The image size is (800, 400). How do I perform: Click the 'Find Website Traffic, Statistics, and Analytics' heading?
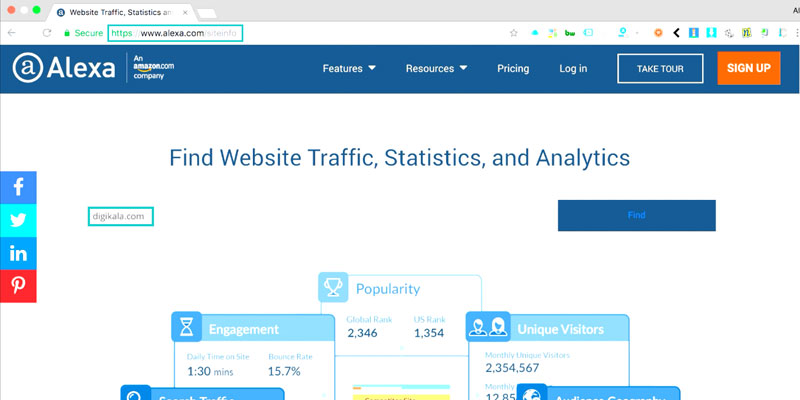click(399, 158)
